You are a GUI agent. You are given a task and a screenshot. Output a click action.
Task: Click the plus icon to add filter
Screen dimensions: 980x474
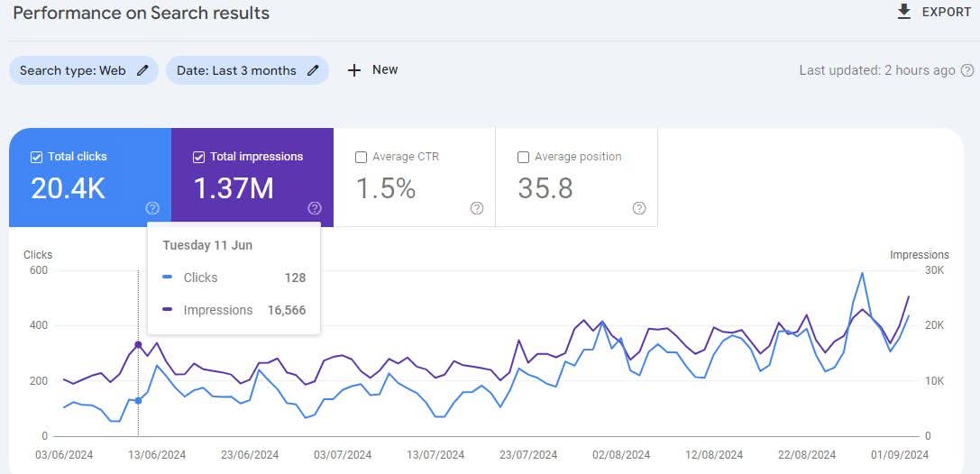coord(354,70)
